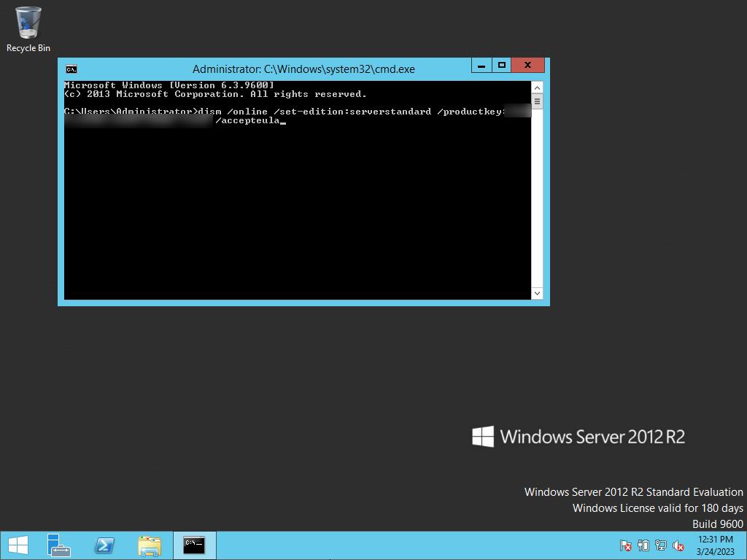Minimize the cmd.exe window
The image size is (747, 560).
481,65
